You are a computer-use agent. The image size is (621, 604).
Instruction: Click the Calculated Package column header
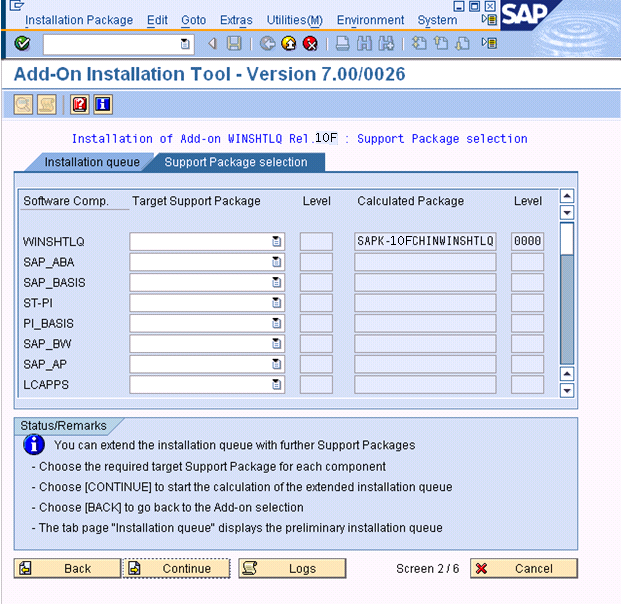[411, 201]
